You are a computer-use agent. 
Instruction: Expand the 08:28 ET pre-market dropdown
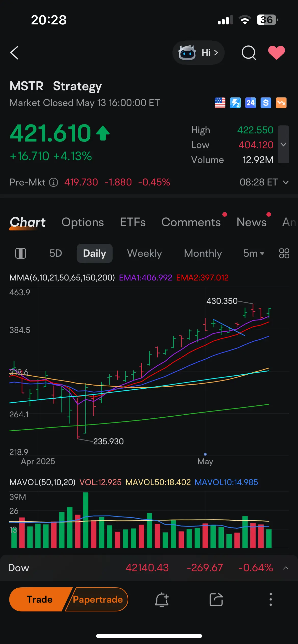(264, 182)
